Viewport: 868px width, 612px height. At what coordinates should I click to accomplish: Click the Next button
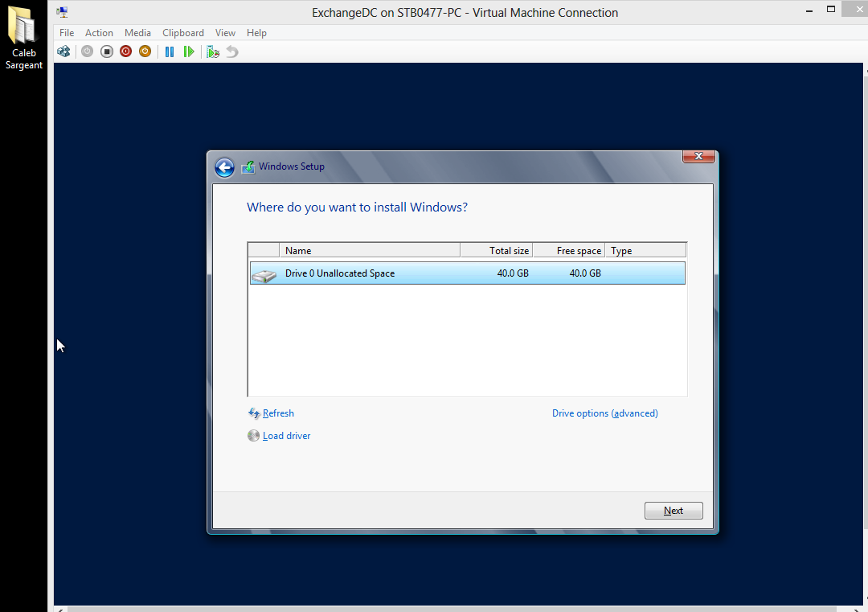[674, 511]
